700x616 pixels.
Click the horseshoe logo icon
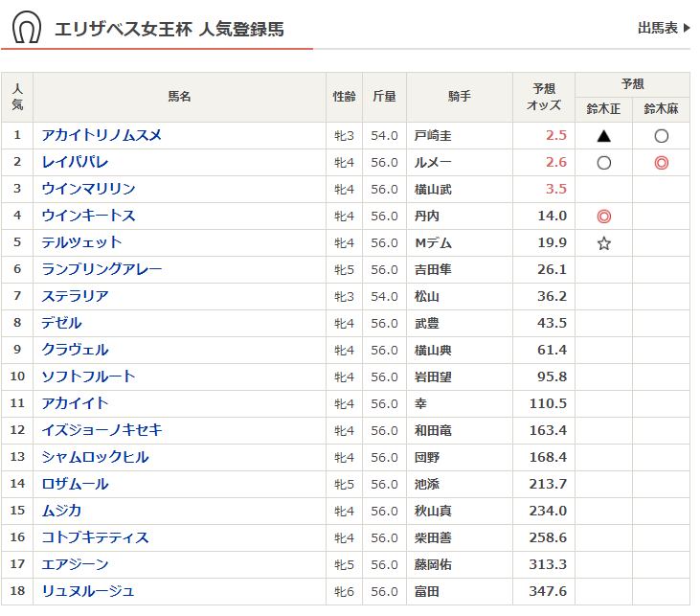27,27
